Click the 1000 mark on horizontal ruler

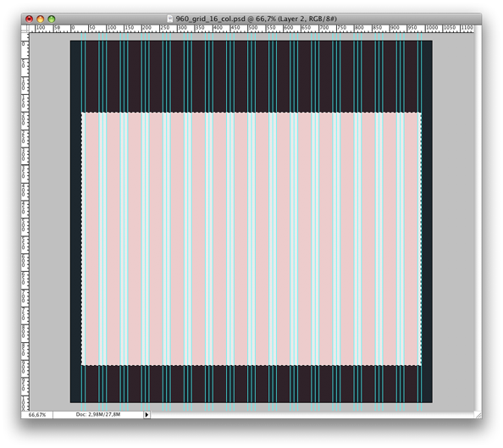432,28
